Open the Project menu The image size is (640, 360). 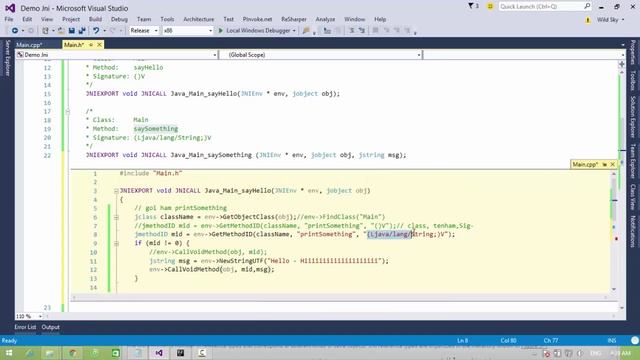click(x=71, y=19)
